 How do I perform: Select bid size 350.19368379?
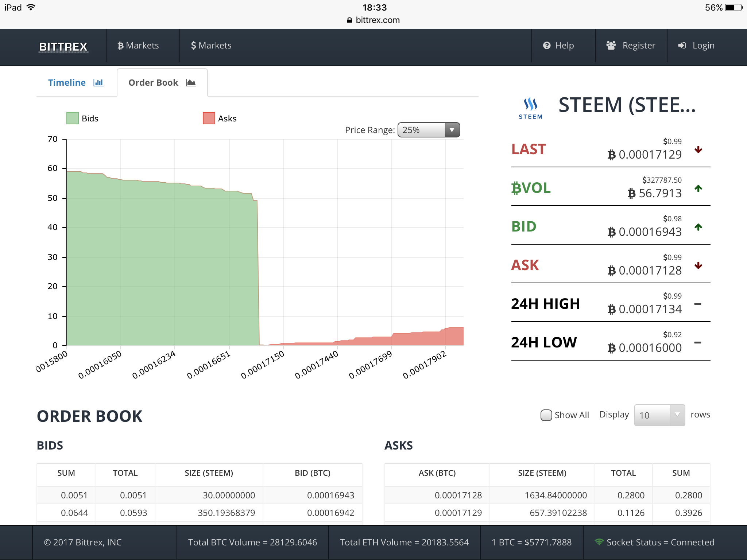pyautogui.click(x=226, y=513)
